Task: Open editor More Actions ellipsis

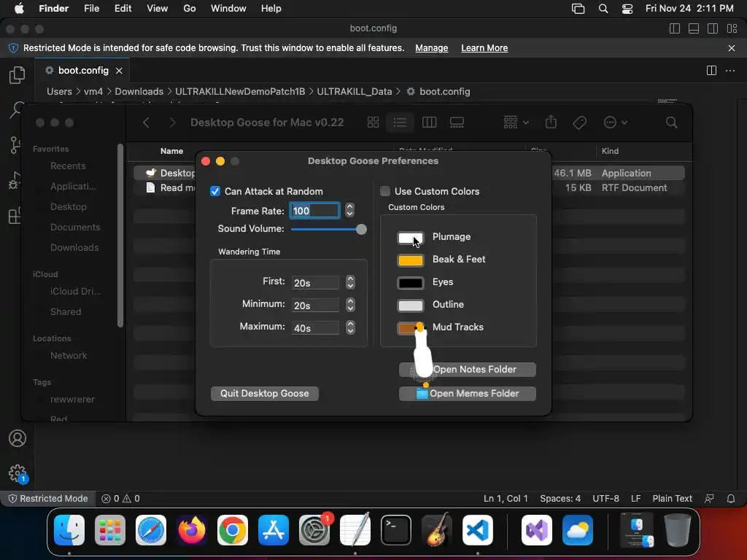Action: click(729, 71)
